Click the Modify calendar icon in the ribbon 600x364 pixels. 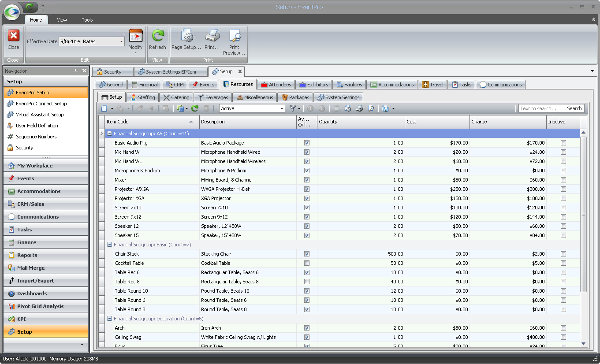[135, 36]
